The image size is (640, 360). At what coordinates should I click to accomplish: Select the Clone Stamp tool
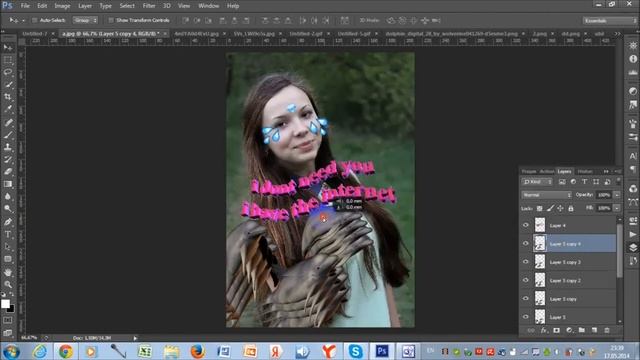point(8,147)
